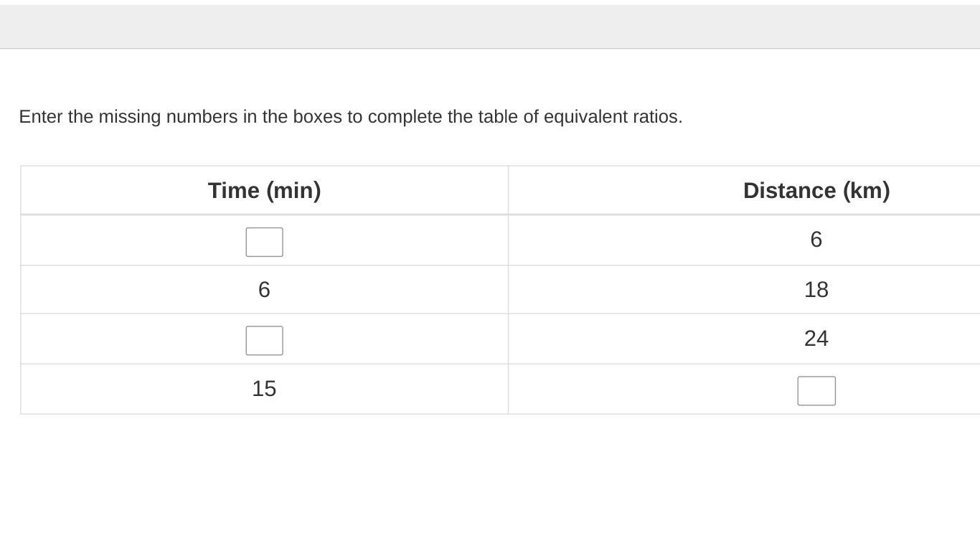This screenshot has height=551, width=980.
Task: Click the word "Enter" in the instructions
Action: 41,116
